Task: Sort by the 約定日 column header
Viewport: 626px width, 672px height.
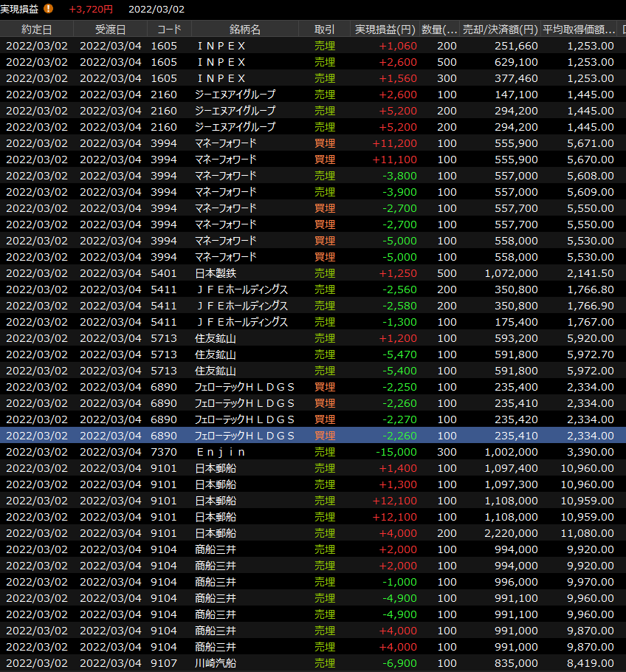Action: pyautogui.click(x=36, y=30)
